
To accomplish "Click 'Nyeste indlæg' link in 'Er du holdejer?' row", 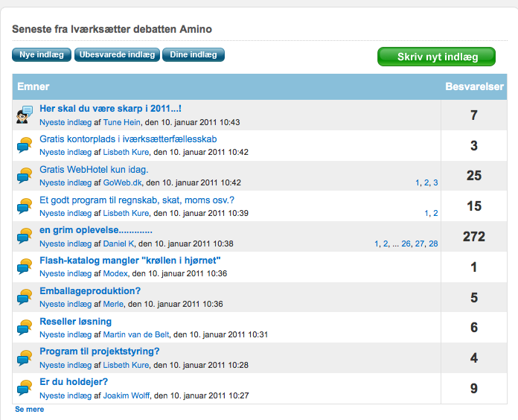I will coord(65,395).
